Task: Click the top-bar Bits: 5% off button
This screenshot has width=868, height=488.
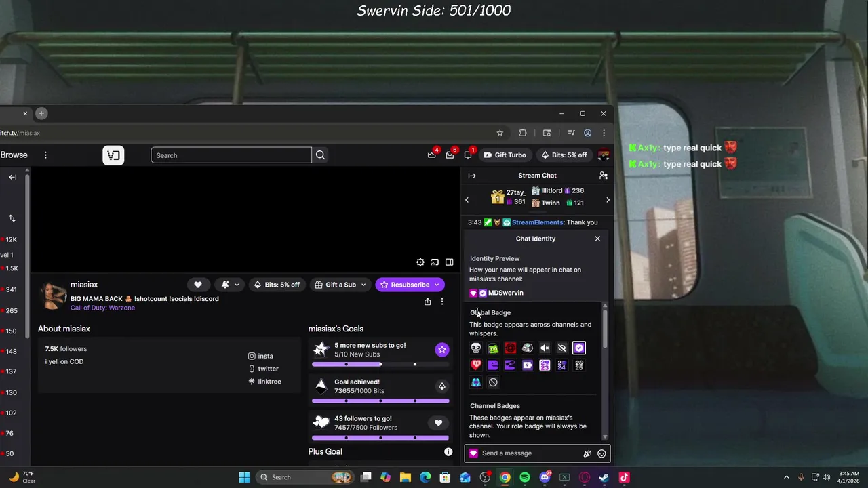Action: pos(564,155)
